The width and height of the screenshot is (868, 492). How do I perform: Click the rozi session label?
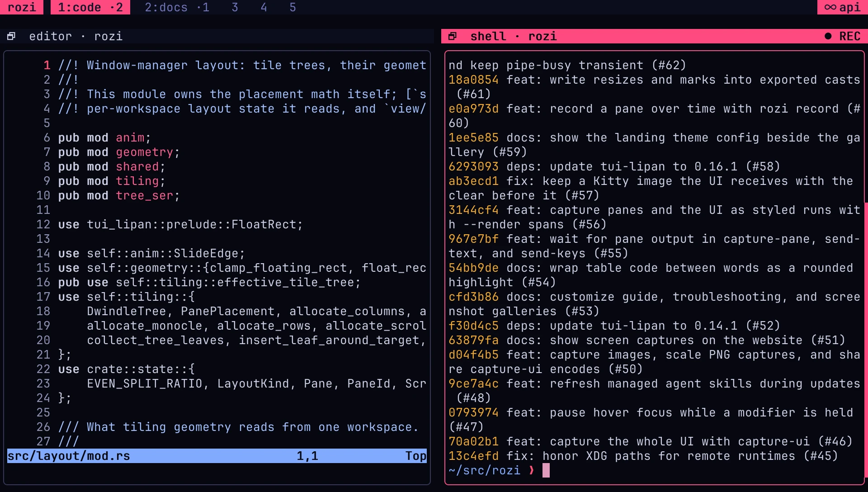click(x=22, y=7)
